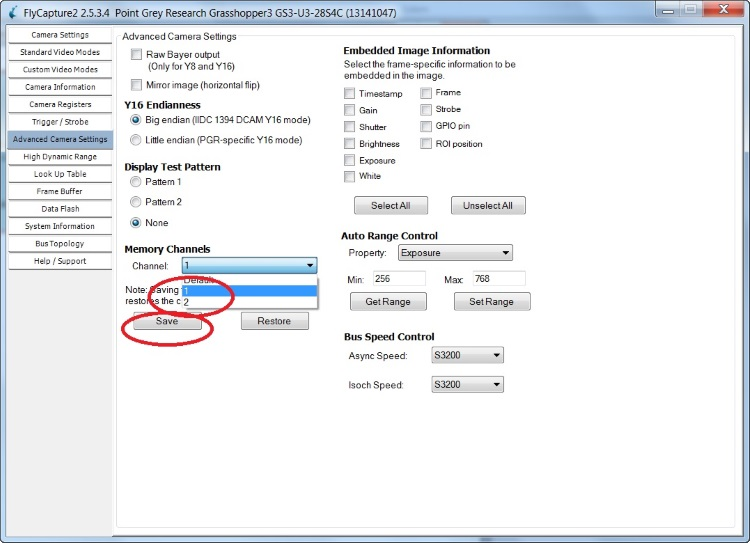Restore settings from memory channel

(275, 321)
